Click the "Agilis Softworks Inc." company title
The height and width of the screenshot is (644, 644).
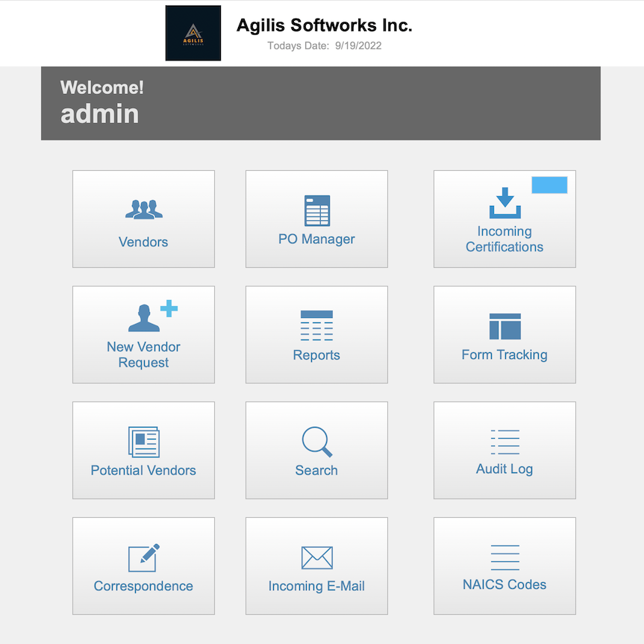(x=324, y=25)
